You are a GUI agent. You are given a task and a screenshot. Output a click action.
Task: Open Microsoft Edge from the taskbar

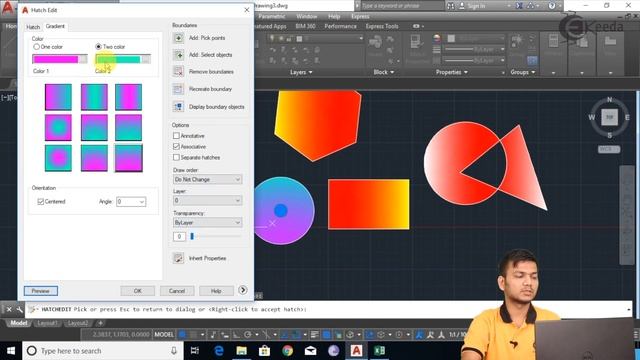(219, 351)
